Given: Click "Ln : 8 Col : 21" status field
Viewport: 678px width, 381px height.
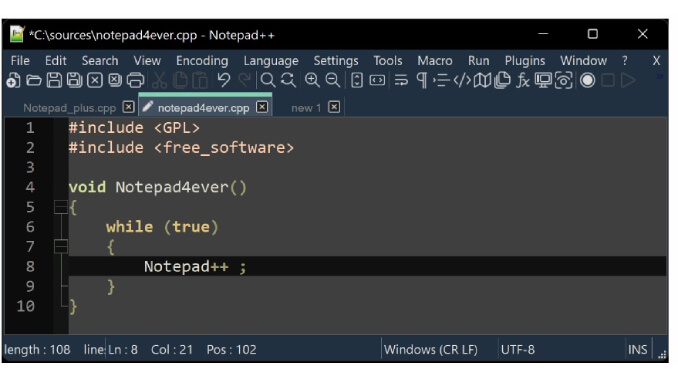Looking at the screenshot, I should tap(150, 349).
